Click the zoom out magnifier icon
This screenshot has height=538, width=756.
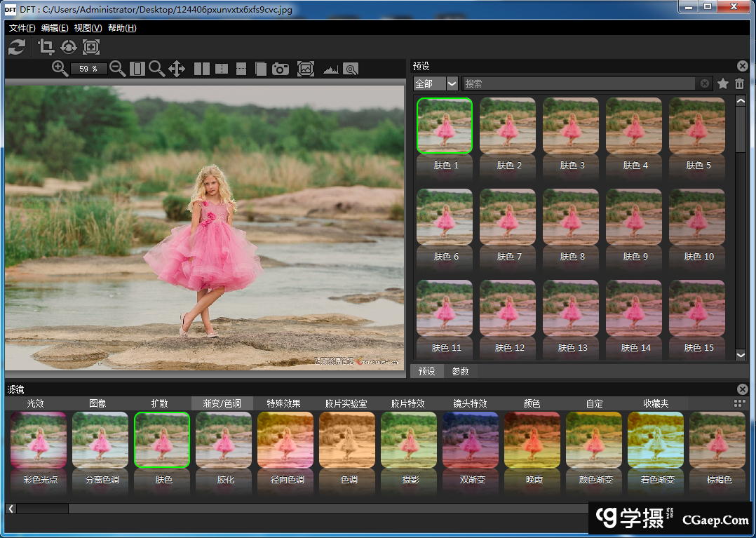tap(118, 68)
